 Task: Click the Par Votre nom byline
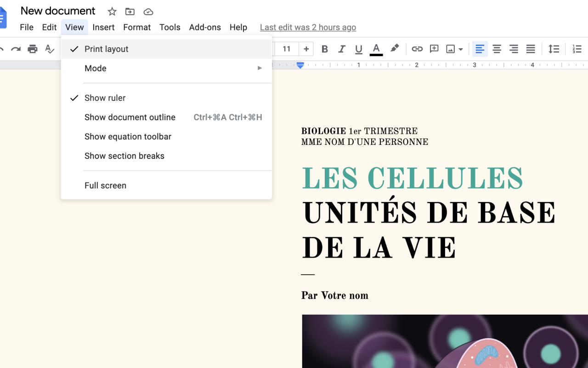[334, 295]
